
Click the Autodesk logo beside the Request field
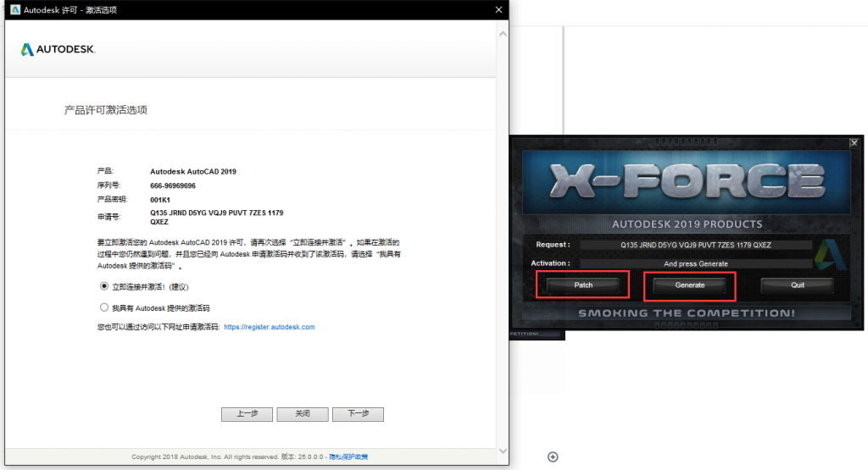(x=826, y=255)
